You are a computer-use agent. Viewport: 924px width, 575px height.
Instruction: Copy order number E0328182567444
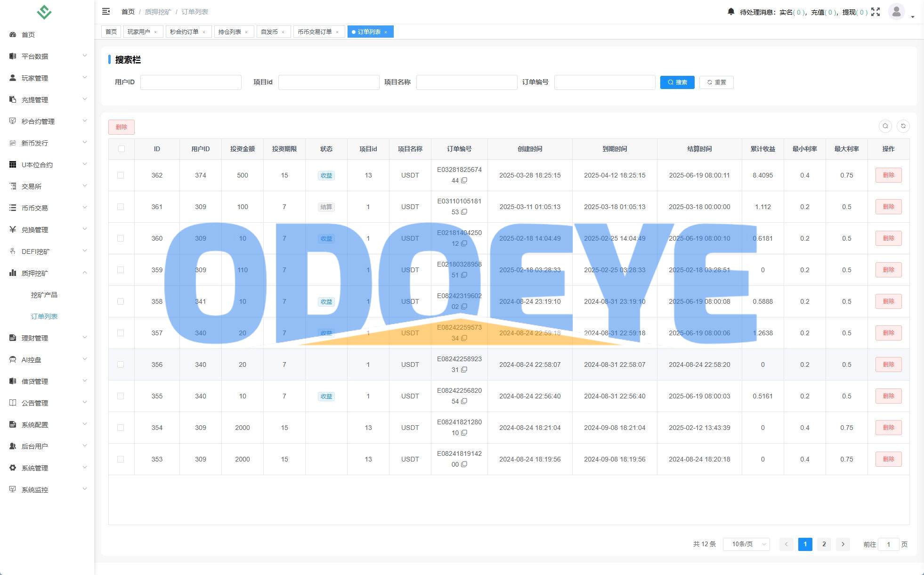point(464,180)
